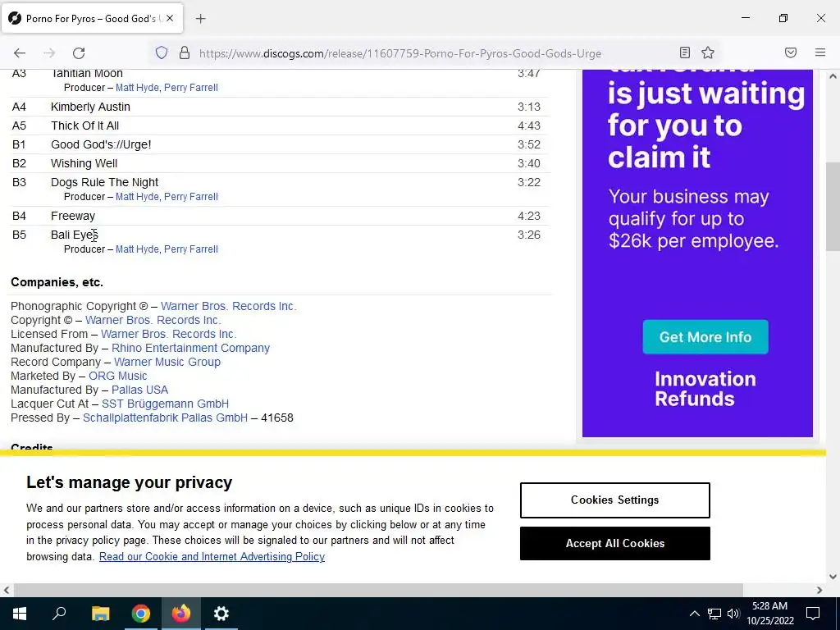Open Cookie and Internet Advertising Policy link

click(x=212, y=557)
